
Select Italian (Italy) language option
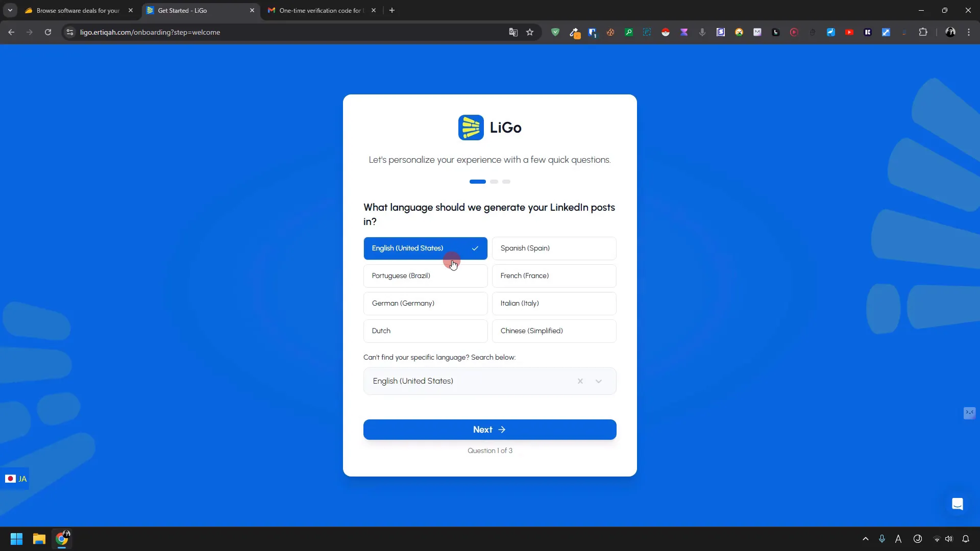click(554, 303)
